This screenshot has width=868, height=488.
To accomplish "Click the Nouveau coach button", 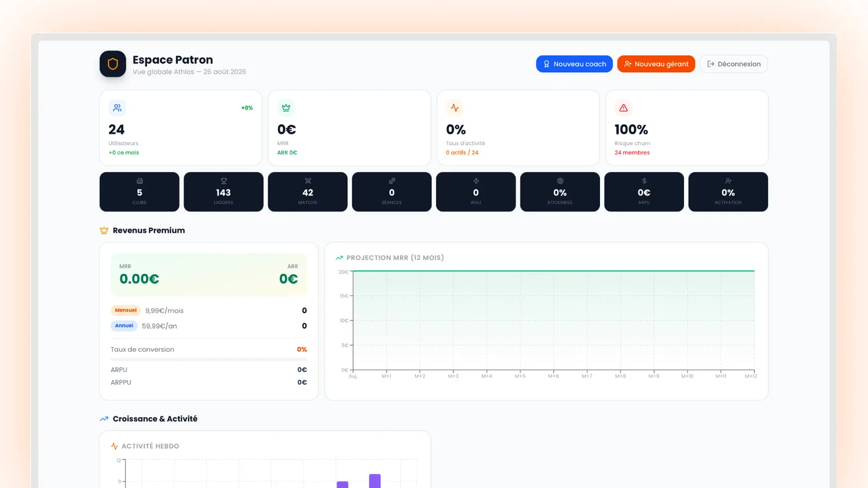I will (574, 64).
